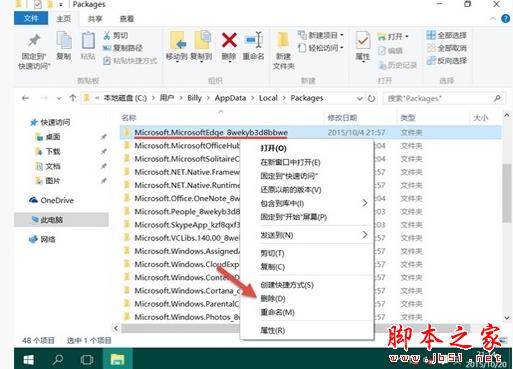Viewport: 513px width, 369px height.
Task: Open taskbar Search magnifier
Action: (58, 359)
